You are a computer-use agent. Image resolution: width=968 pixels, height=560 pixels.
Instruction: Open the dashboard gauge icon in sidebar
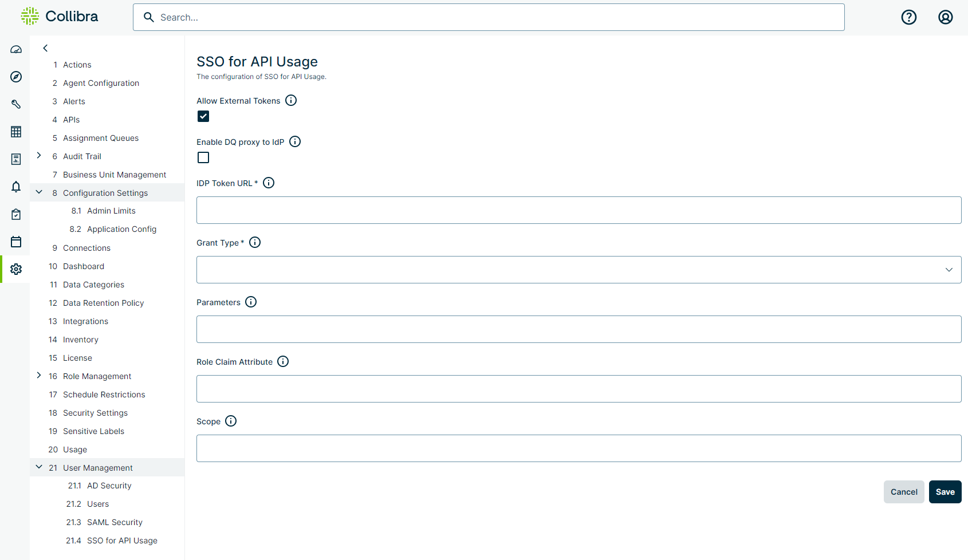(x=16, y=49)
